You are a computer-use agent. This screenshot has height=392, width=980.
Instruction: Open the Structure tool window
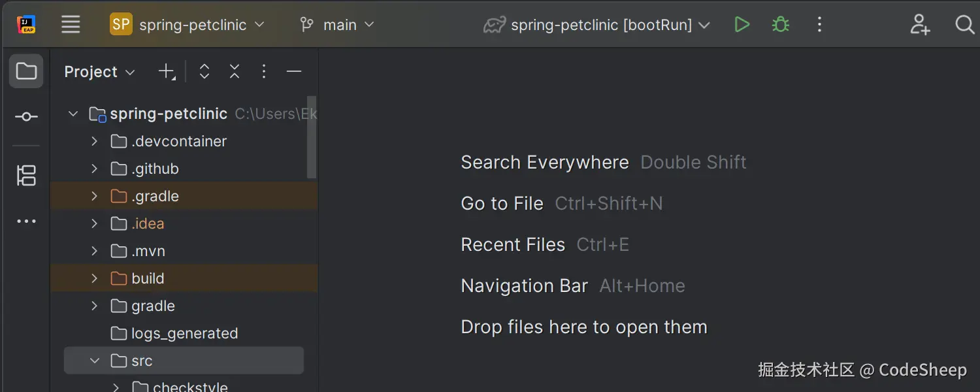26,175
